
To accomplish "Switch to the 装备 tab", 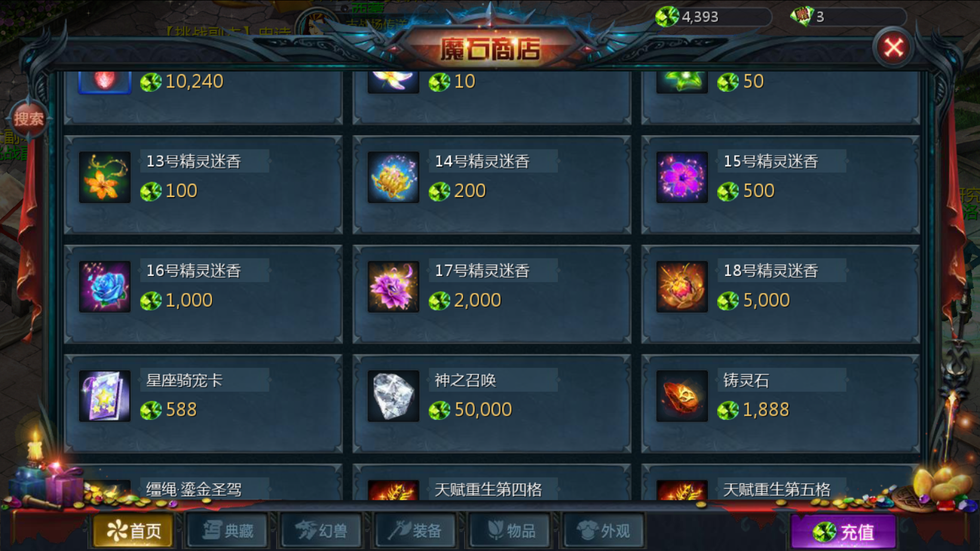I will point(415,531).
